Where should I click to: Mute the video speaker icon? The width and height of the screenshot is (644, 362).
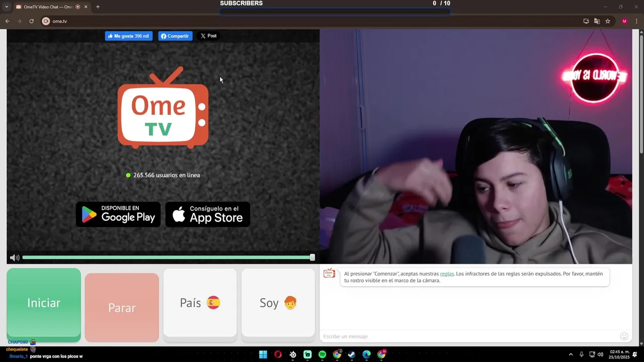[x=15, y=257]
